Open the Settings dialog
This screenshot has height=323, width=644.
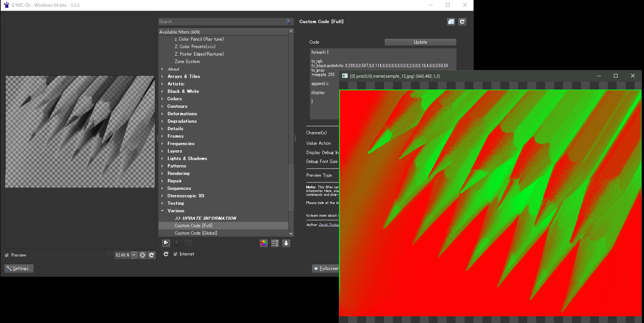[19, 269]
